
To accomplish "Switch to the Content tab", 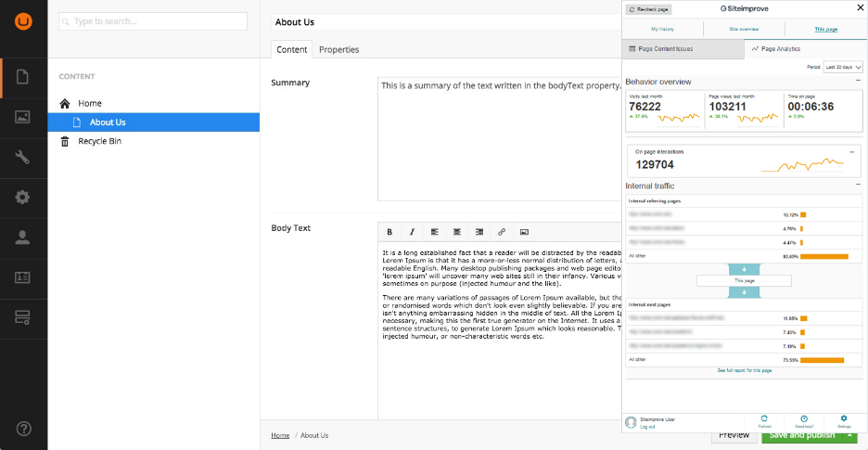I will (x=292, y=49).
